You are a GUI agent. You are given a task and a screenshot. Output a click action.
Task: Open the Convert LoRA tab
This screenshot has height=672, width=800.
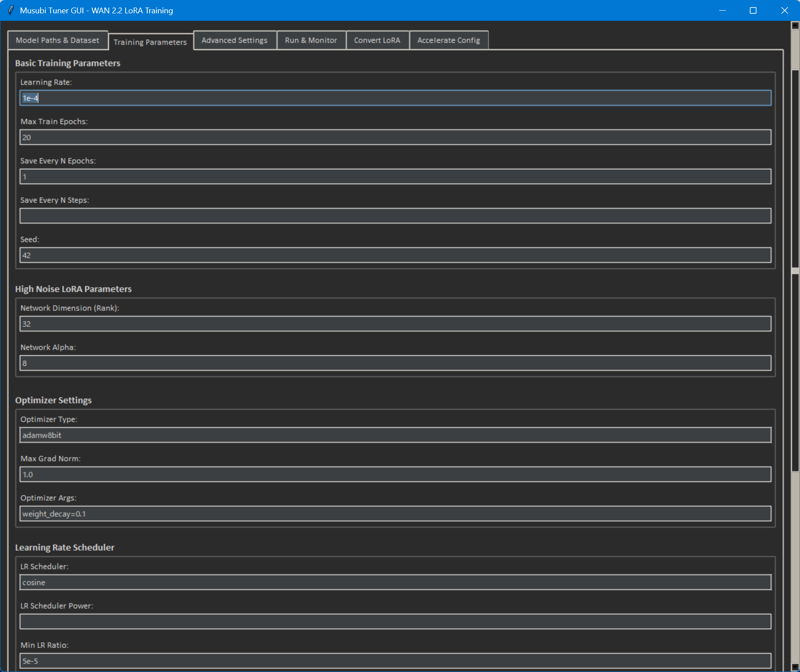pyautogui.click(x=377, y=40)
